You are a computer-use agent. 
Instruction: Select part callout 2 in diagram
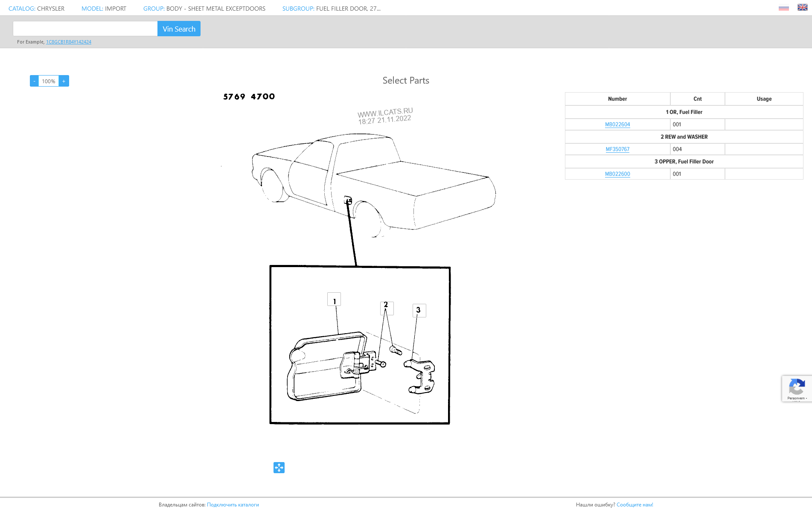pyautogui.click(x=387, y=308)
